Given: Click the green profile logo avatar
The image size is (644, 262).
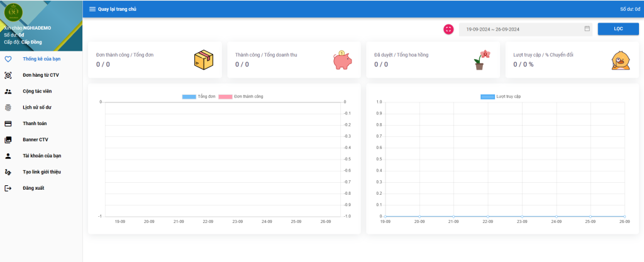Looking at the screenshot, I should pos(13,13).
